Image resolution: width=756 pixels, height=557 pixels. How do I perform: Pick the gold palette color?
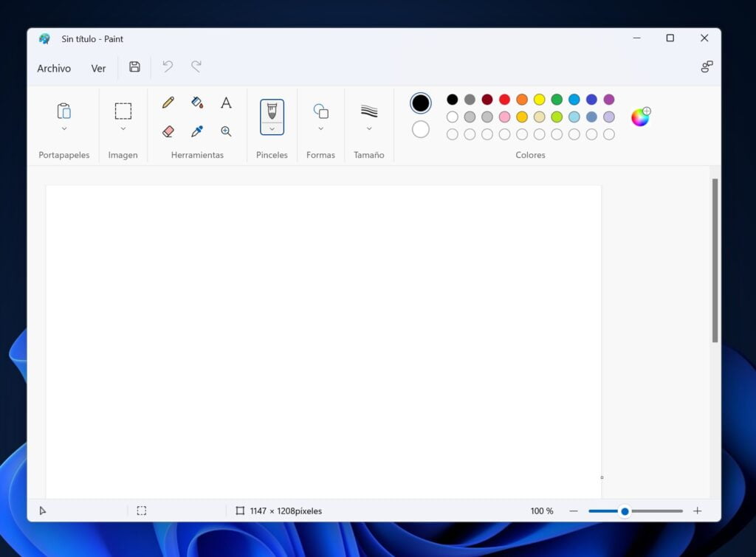(x=522, y=117)
